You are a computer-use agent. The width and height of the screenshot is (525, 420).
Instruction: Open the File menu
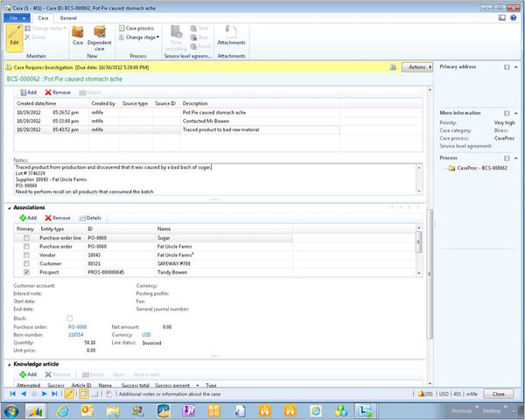coord(16,17)
